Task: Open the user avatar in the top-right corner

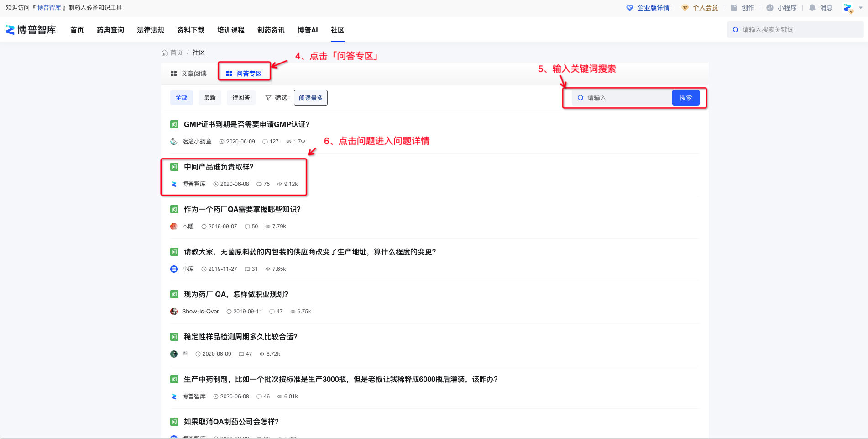Action: [x=848, y=8]
